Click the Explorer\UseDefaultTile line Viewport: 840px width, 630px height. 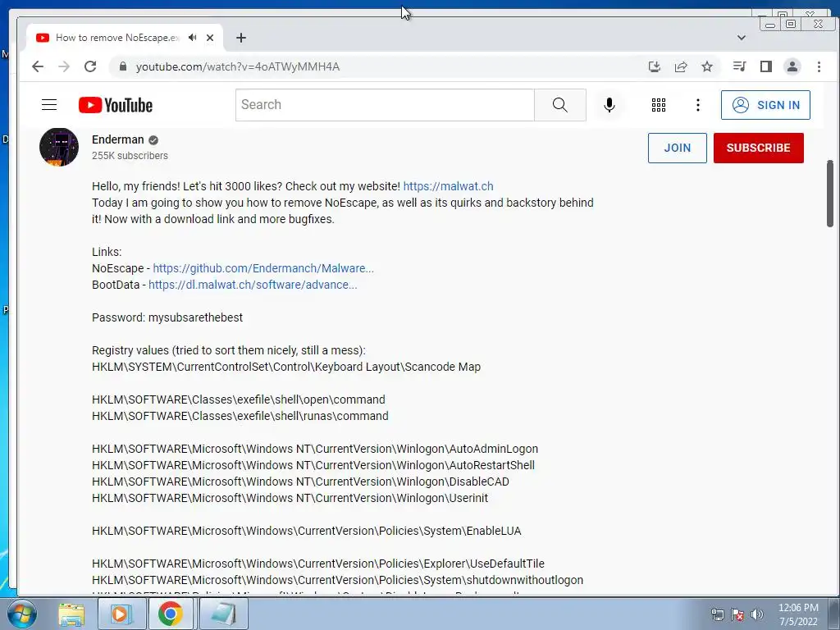318,564
